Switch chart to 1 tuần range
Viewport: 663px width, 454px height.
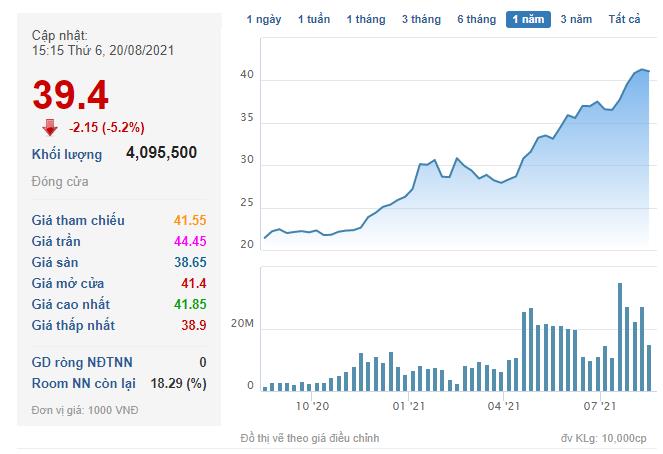315,19
